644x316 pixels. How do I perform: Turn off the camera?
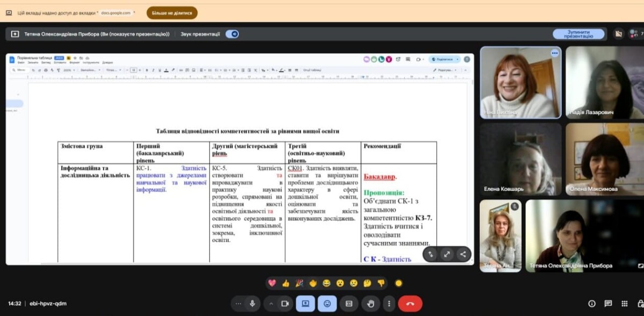(285, 304)
